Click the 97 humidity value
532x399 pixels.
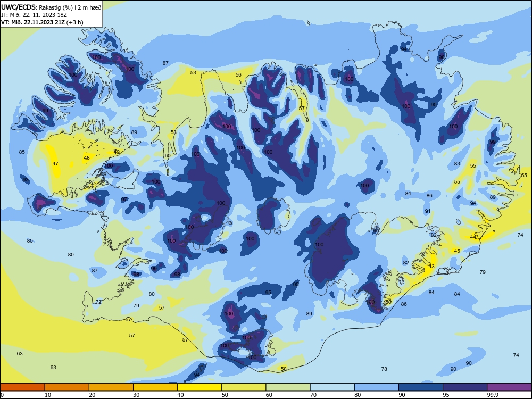point(124,199)
